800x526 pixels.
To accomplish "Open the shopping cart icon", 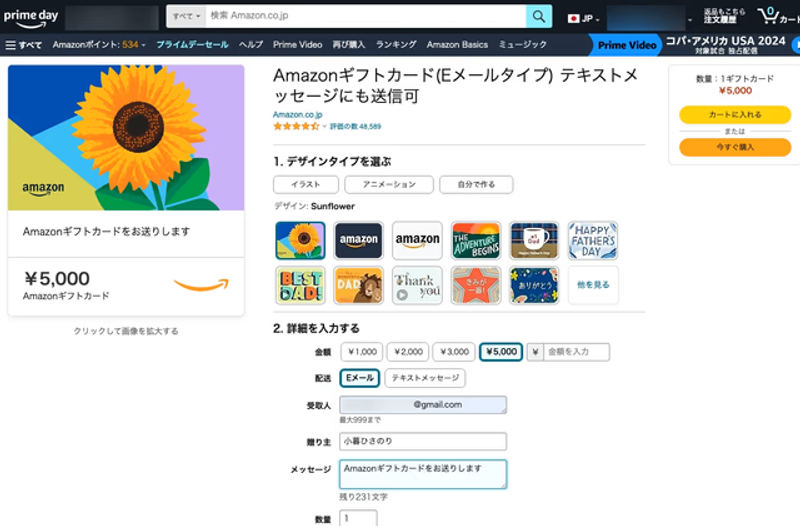I will tap(770, 17).
